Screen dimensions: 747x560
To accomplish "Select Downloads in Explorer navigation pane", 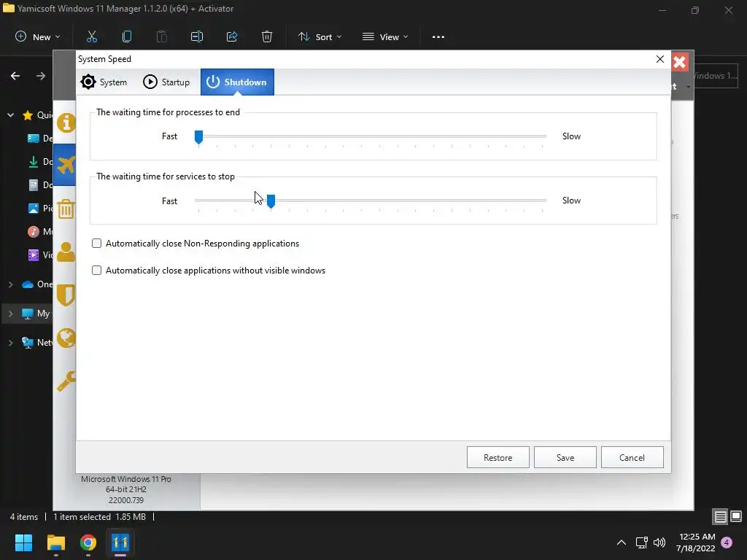I will point(40,161).
